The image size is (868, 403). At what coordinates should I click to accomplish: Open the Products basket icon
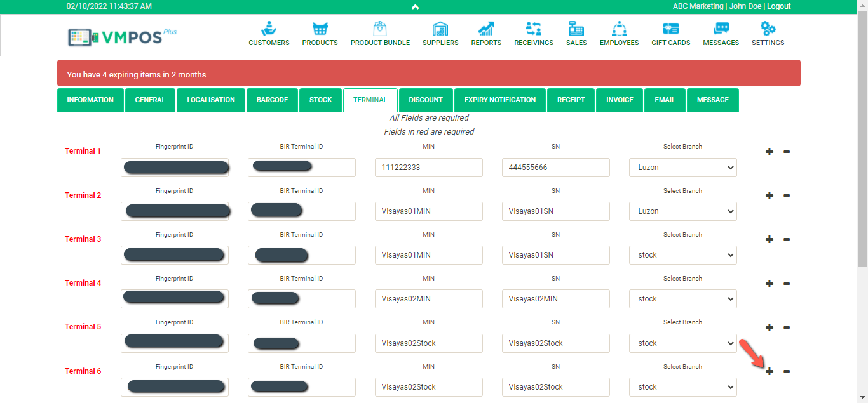click(x=320, y=29)
